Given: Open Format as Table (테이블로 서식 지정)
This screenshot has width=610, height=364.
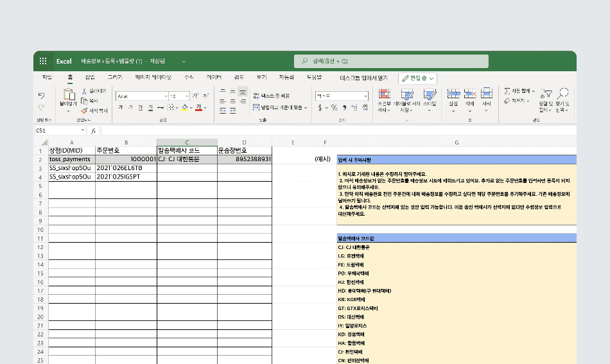Looking at the screenshot, I should tap(406, 100).
